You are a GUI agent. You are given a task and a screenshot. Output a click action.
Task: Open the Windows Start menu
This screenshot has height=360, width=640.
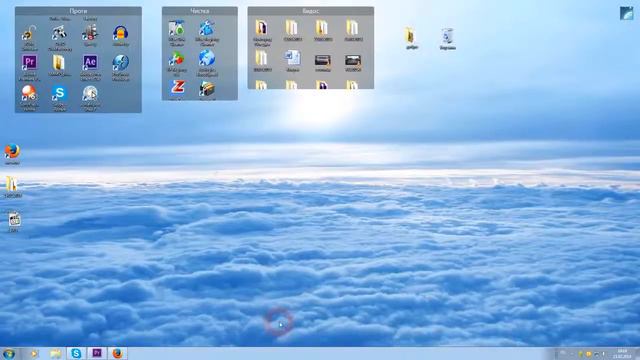(x=9, y=353)
